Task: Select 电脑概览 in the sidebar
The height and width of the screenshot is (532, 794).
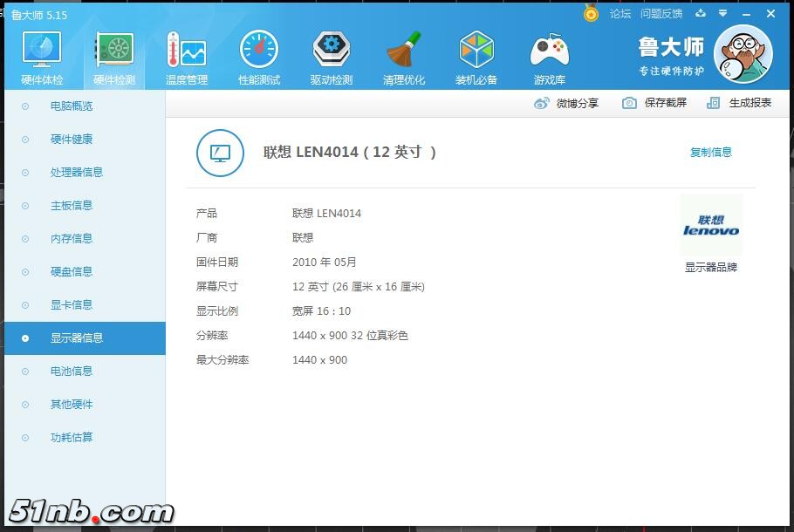Action: click(72, 106)
